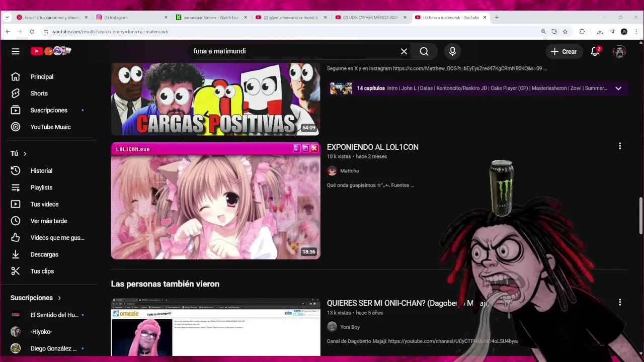Open the browser downloads icon
The height and width of the screenshot is (362, 644).
(x=600, y=32)
